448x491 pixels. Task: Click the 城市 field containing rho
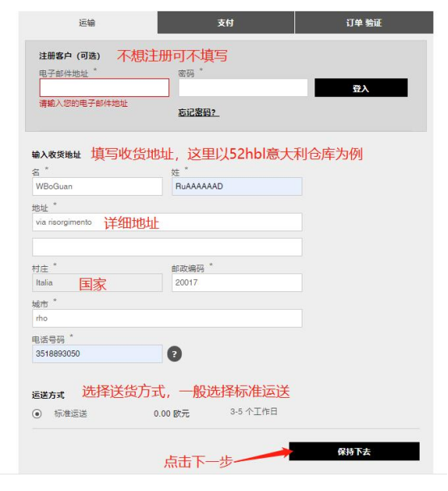pyautogui.click(x=167, y=318)
